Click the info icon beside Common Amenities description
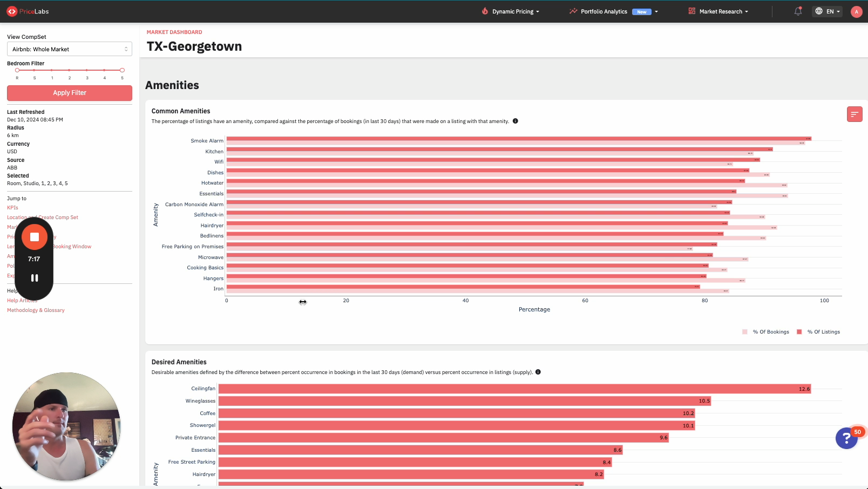The image size is (868, 489). 516,121
